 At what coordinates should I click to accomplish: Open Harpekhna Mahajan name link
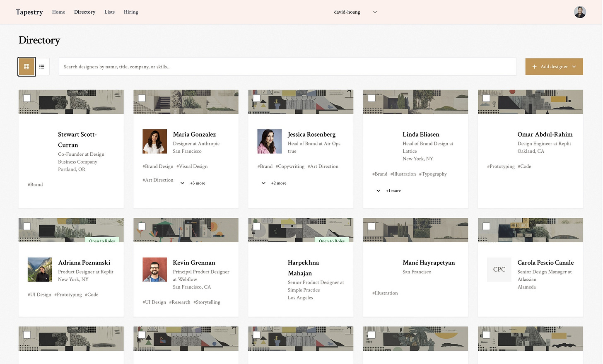(303, 268)
